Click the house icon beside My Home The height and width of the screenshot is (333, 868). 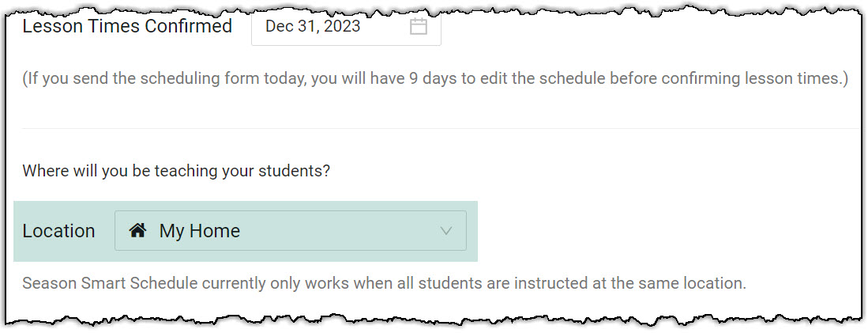click(x=138, y=231)
